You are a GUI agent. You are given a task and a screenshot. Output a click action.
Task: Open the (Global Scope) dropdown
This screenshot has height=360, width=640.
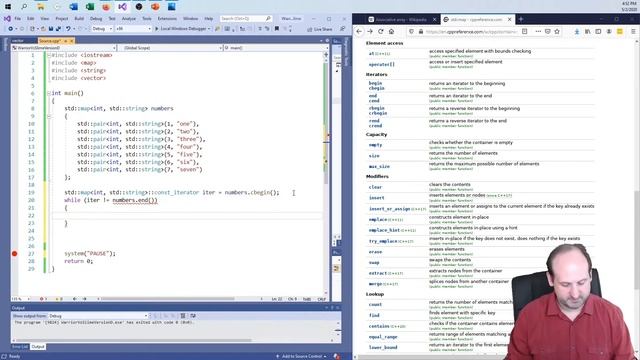(x=171, y=48)
